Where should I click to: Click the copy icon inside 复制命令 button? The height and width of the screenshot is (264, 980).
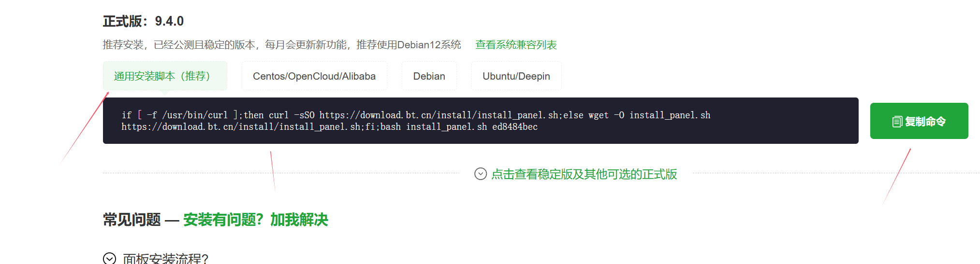coord(897,122)
